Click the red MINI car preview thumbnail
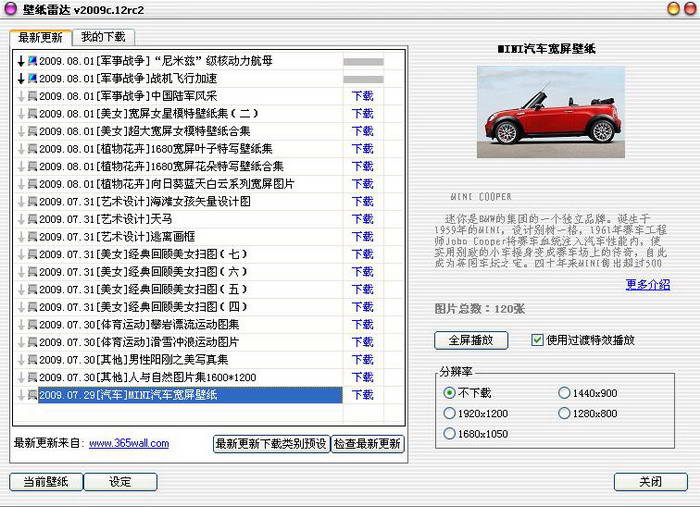This screenshot has height=507, width=700. pos(551,112)
